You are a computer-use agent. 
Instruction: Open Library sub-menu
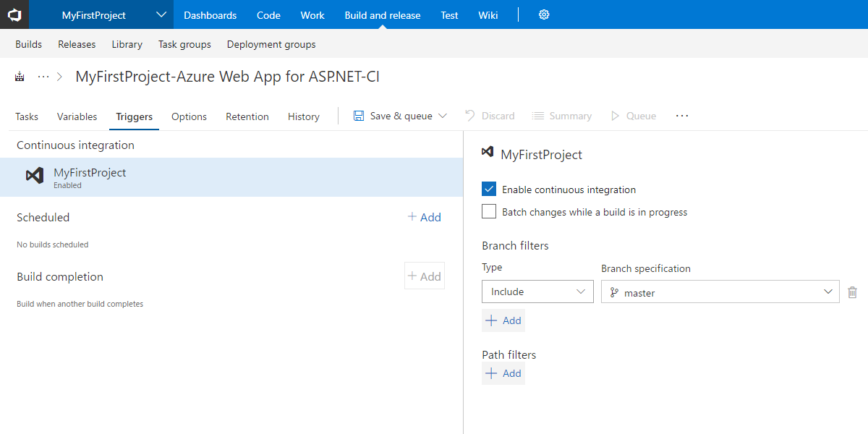pos(127,44)
